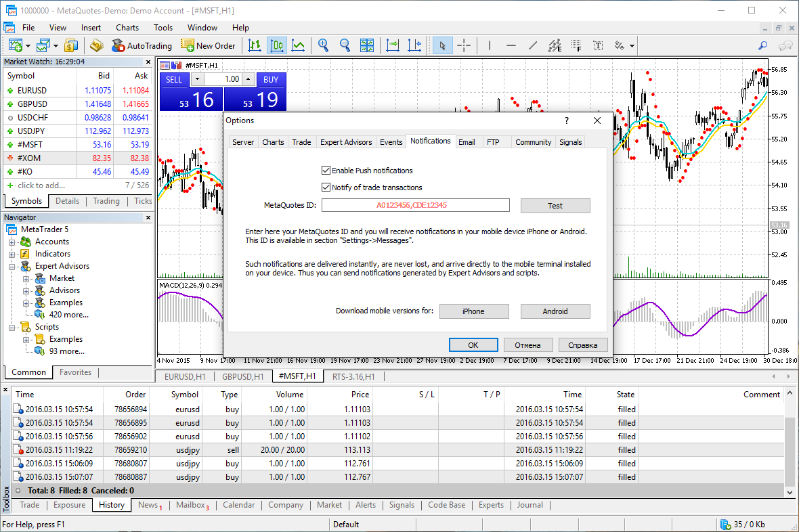This screenshot has width=799, height=532.
Task: Tile chart windows
Action: click(x=367, y=45)
